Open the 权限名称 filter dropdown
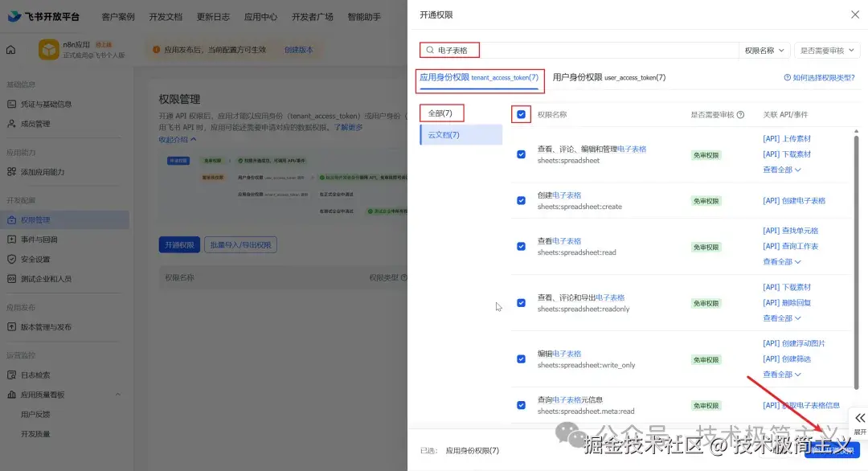868x471 pixels. click(763, 50)
